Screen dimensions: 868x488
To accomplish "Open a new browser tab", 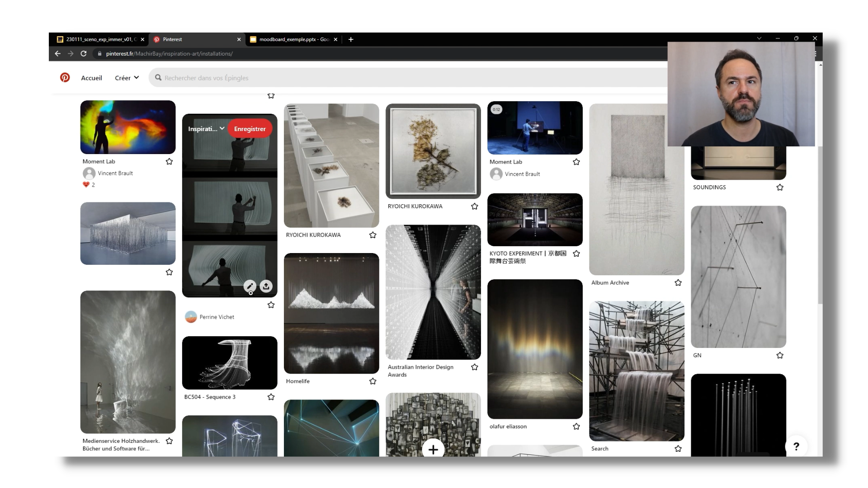I will [351, 39].
